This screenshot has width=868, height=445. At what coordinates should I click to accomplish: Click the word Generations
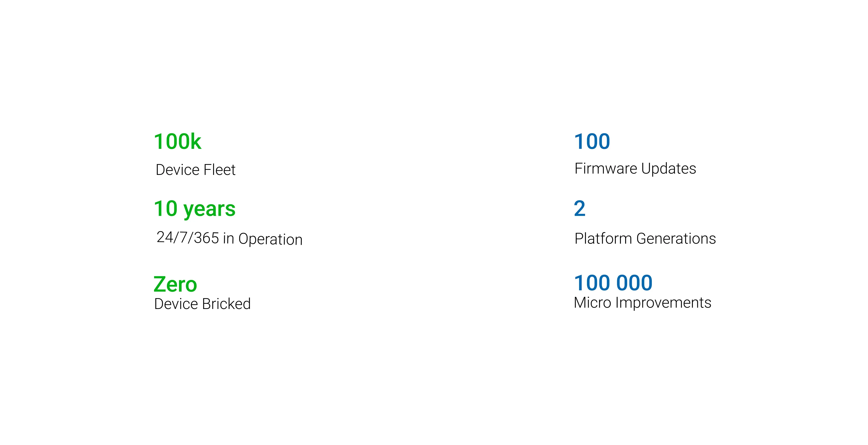(676, 238)
